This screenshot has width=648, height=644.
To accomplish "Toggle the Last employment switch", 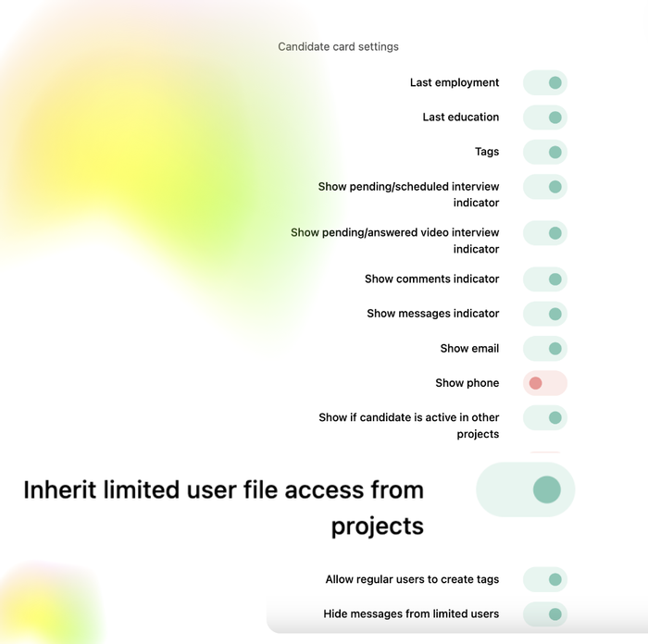I will click(x=544, y=83).
